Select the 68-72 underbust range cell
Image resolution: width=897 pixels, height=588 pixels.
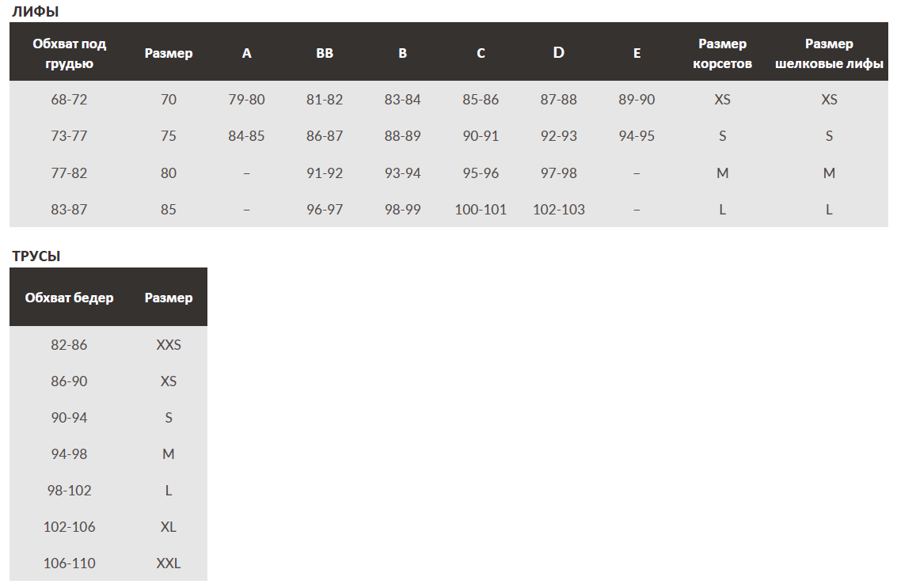(x=70, y=100)
